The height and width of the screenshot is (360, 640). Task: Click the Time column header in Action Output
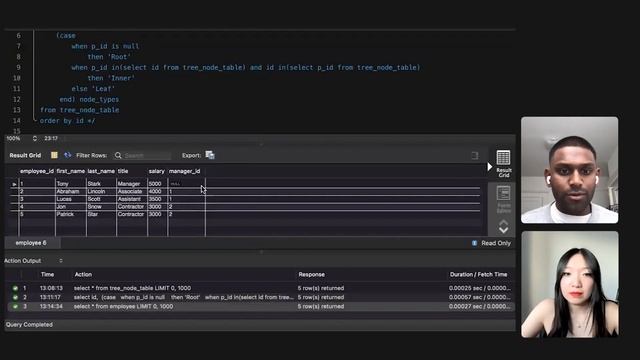[x=47, y=275]
